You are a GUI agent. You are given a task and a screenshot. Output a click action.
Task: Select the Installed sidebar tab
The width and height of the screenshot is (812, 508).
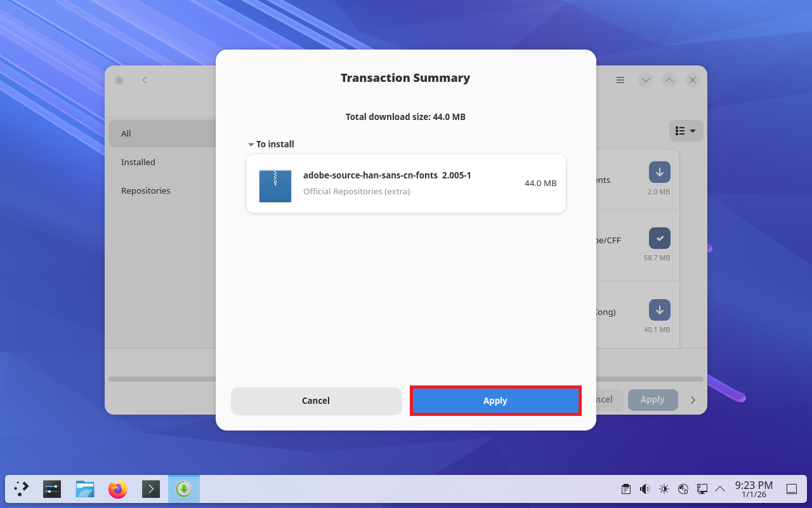point(138,162)
